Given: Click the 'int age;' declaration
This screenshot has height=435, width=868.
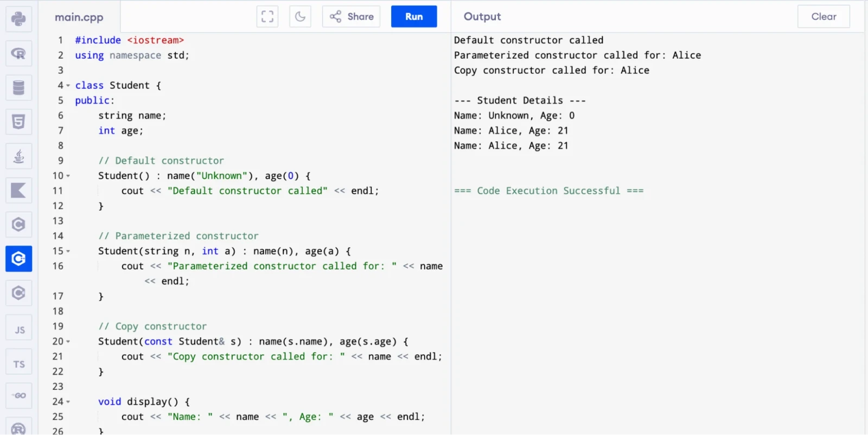Looking at the screenshot, I should click(x=120, y=131).
